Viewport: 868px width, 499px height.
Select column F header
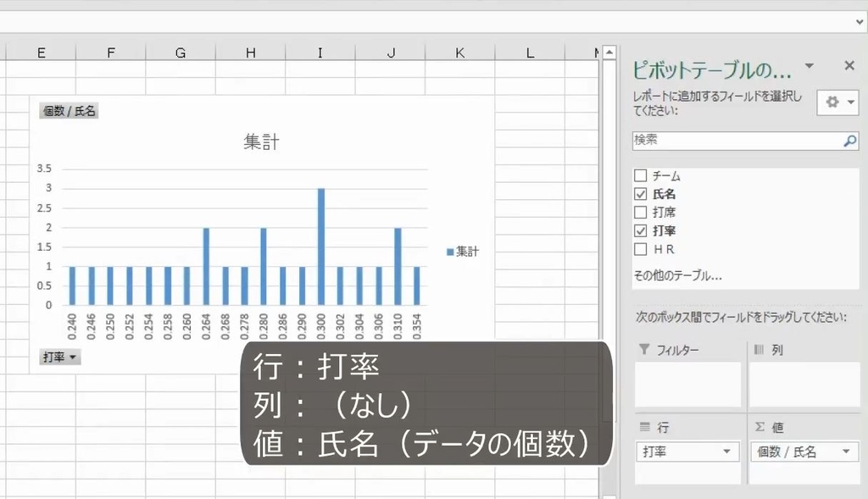[x=111, y=53]
